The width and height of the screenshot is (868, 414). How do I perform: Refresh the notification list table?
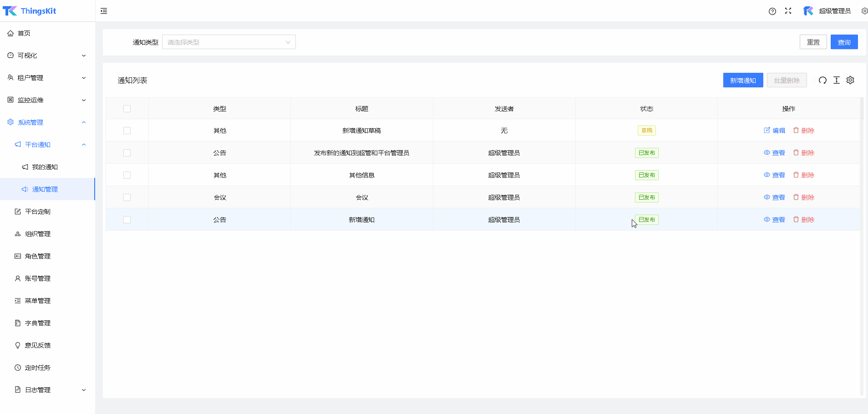click(822, 81)
